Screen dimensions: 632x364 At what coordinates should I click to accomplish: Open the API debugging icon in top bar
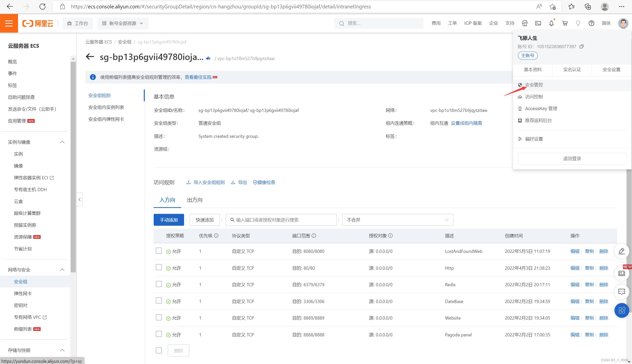pos(525,23)
